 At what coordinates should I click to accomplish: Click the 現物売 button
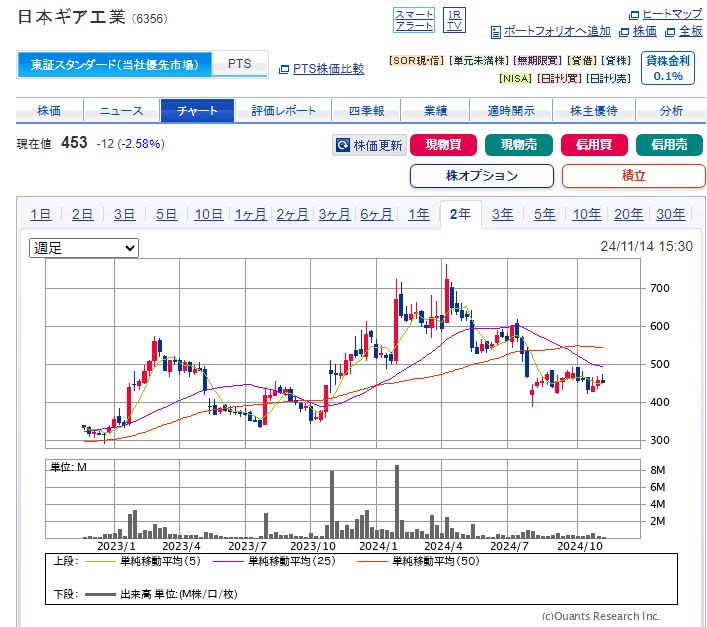click(x=519, y=145)
